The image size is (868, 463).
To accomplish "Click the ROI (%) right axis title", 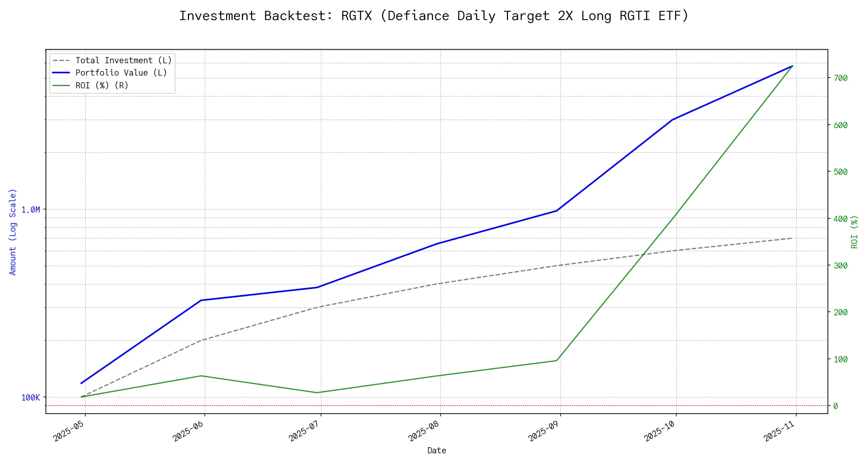I will (854, 232).
